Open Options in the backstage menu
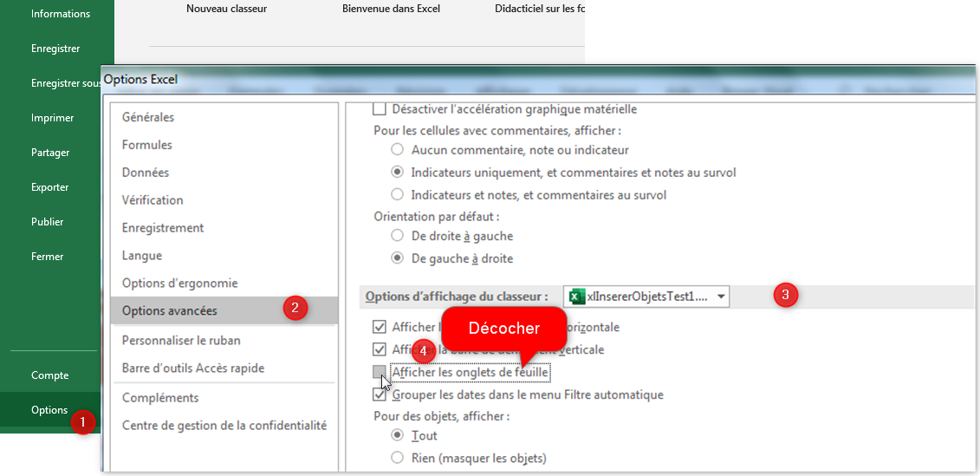Screen dimensions: 980x476 (49, 410)
